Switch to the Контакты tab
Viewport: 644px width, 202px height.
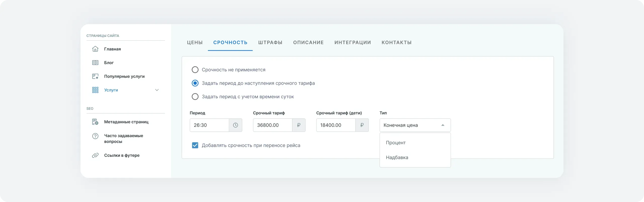pyautogui.click(x=397, y=42)
